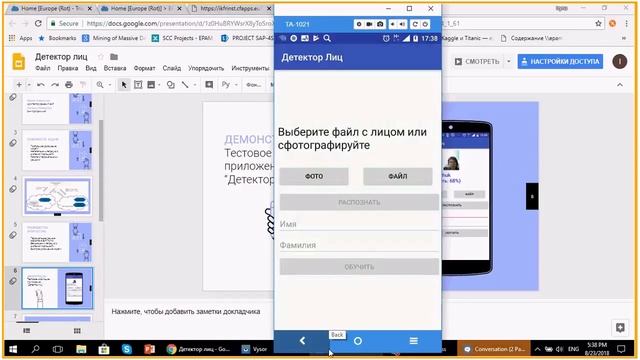Tap the ОБУЧИТЬ button
640x360 pixels.
click(x=359, y=267)
